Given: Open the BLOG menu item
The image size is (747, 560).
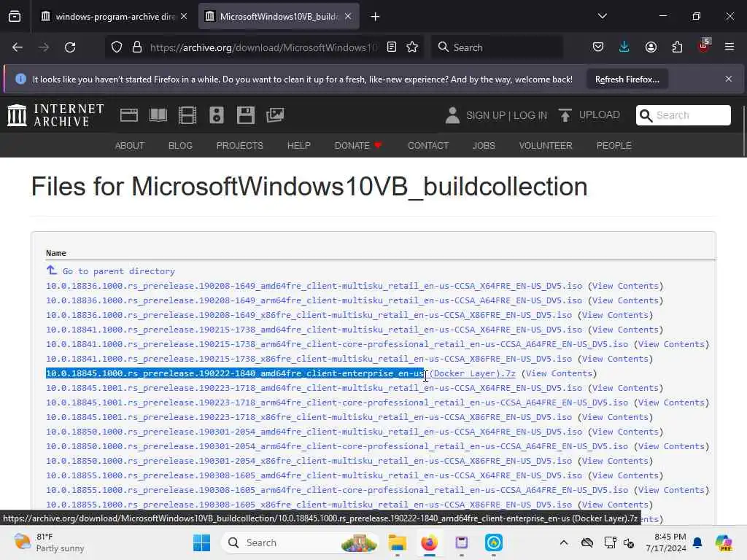Looking at the screenshot, I should tap(180, 146).
